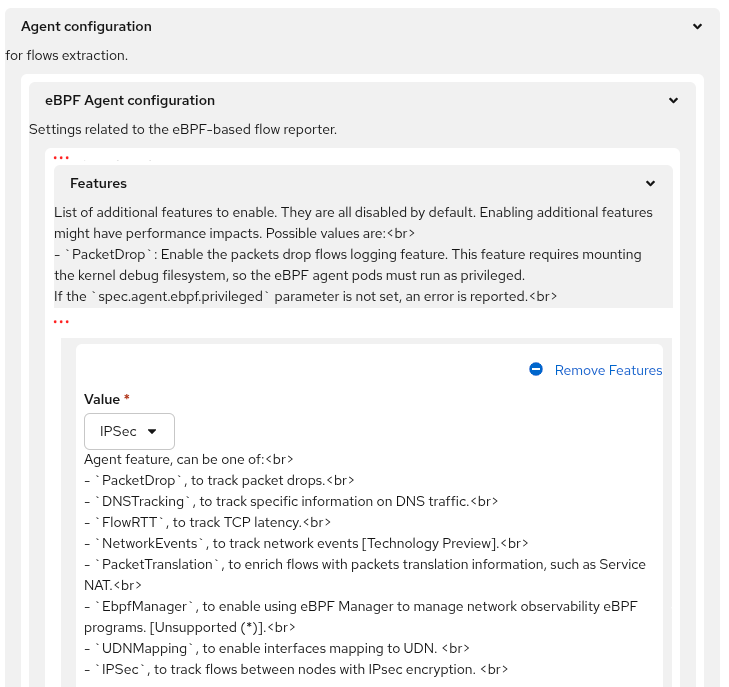Click the Value field label
Viewport: 729px width, 687px height.
[102, 399]
